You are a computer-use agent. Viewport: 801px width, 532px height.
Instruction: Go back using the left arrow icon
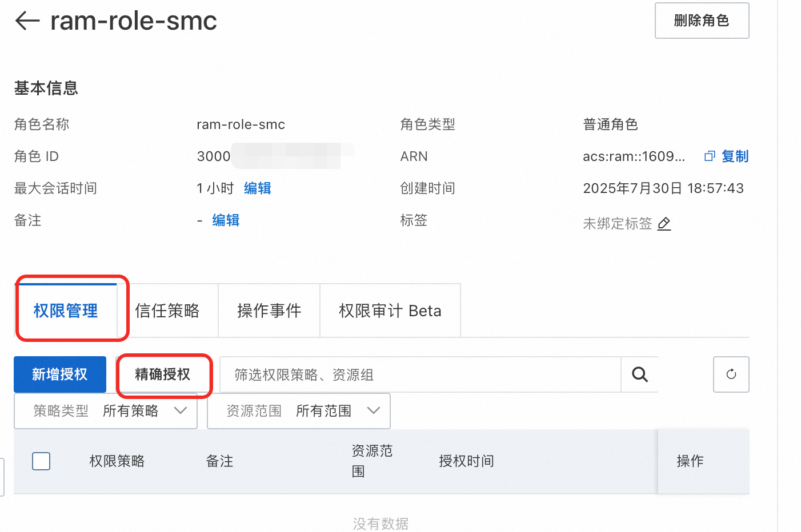pyautogui.click(x=27, y=21)
